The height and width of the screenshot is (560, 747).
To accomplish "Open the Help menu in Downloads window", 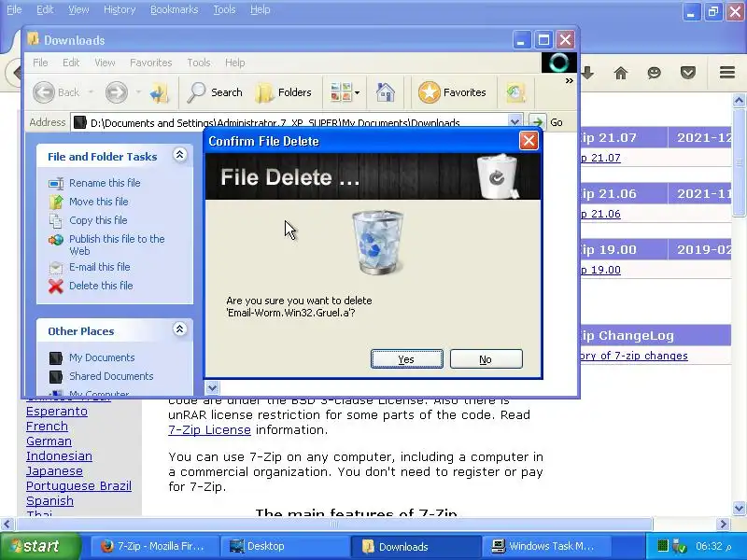I will (x=235, y=63).
